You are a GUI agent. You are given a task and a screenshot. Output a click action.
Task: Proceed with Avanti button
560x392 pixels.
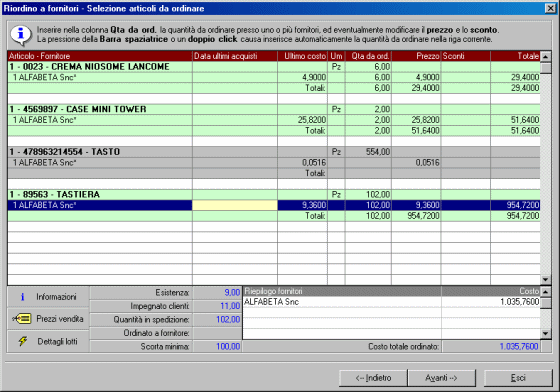coord(441,378)
